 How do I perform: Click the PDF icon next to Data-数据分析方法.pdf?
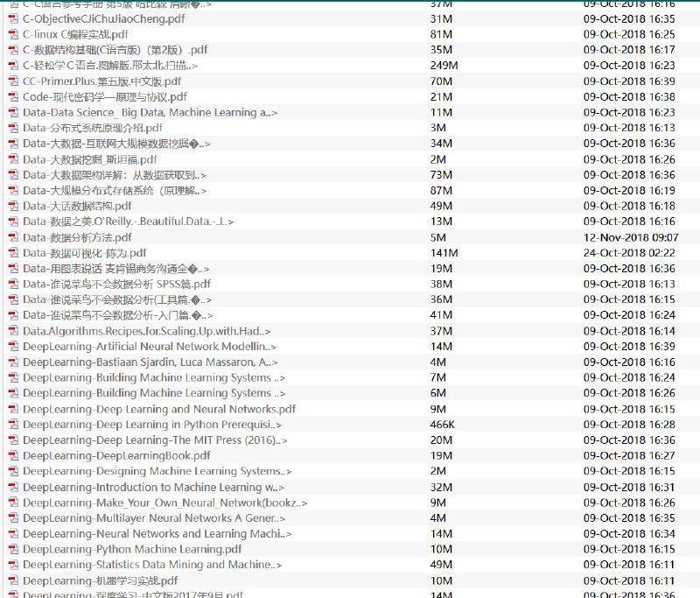click(x=15, y=237)
